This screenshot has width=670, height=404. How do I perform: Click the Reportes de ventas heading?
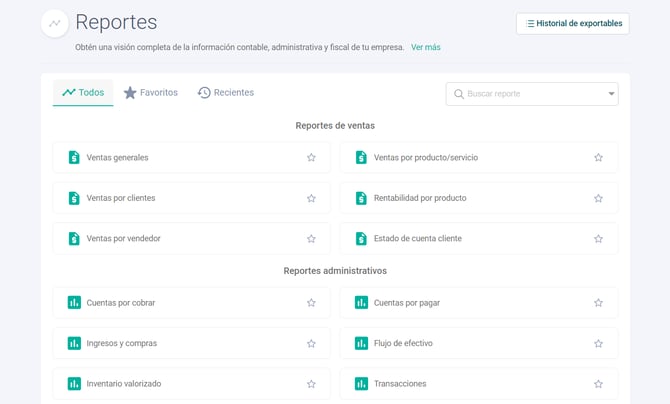(335, 126)
